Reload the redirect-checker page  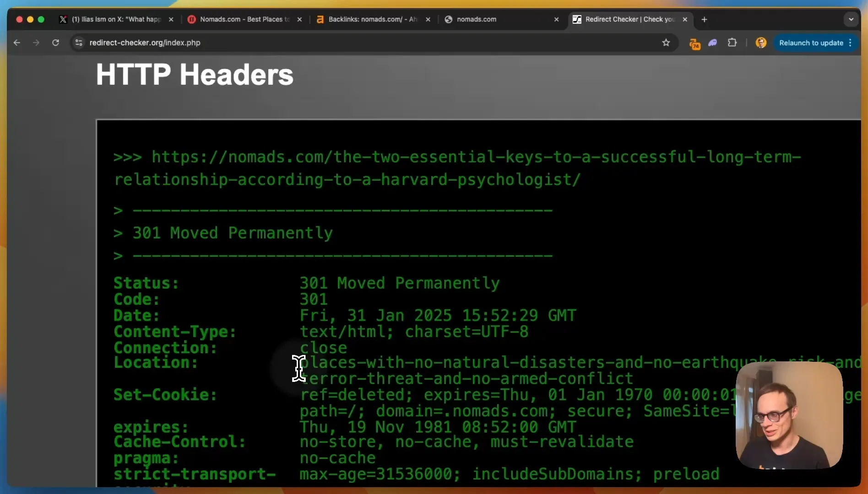(55, 43)
